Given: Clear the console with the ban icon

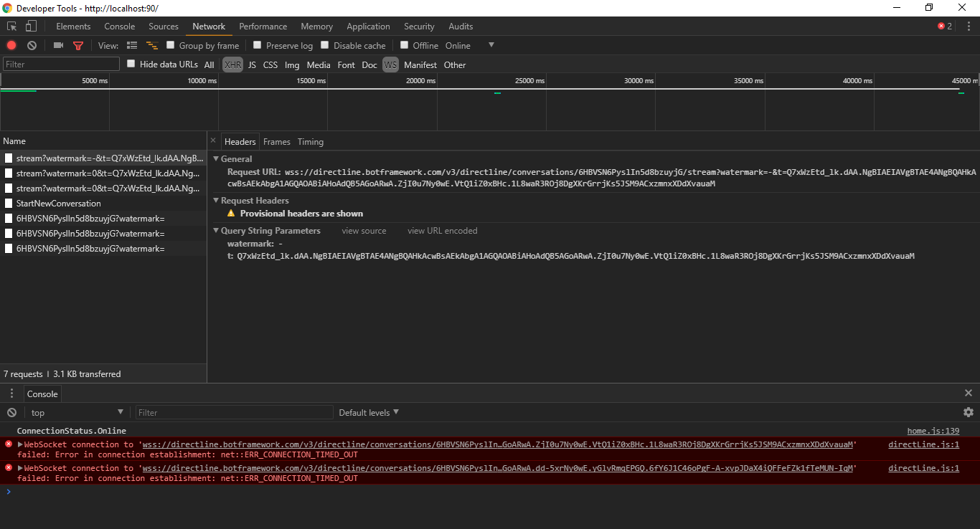Looking at the screenshot, I should (10, 412).
